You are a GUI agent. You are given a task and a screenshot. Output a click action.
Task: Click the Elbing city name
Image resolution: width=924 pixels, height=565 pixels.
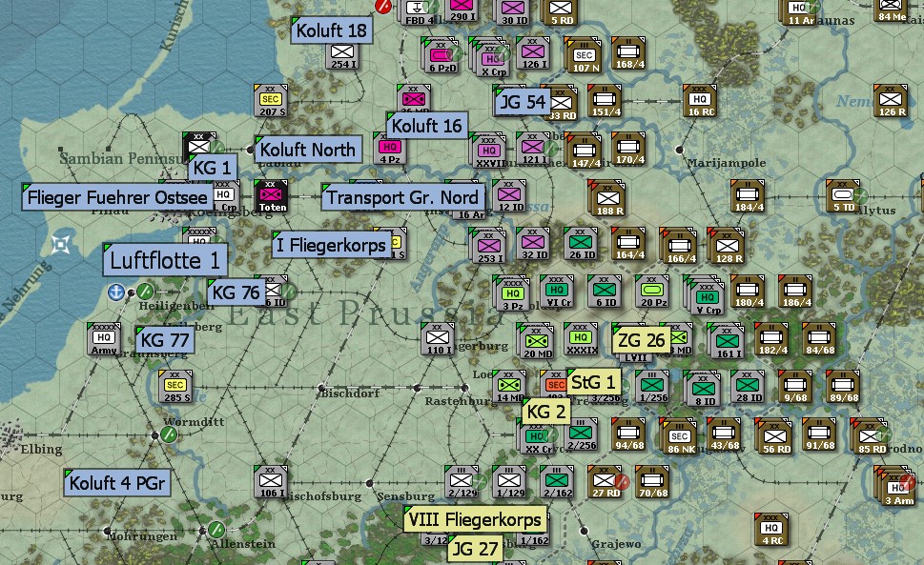click(41, 449)
